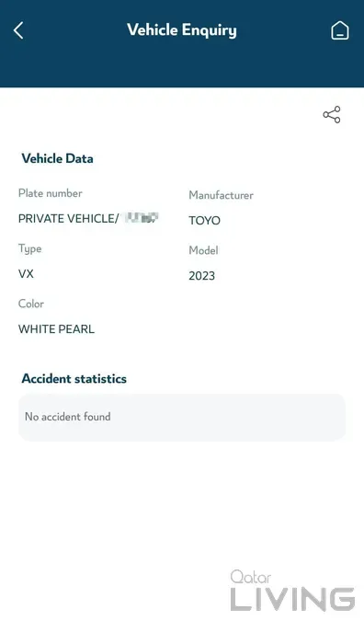
Task: Click the Qatar Living watermark logo
Action: point(292,590)
